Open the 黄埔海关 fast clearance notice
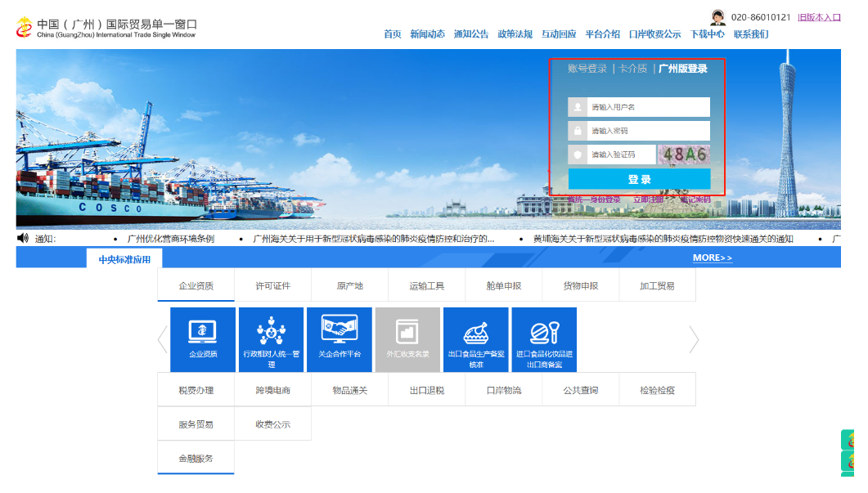The height and width of the screenshot is (493, 868). 663,239
